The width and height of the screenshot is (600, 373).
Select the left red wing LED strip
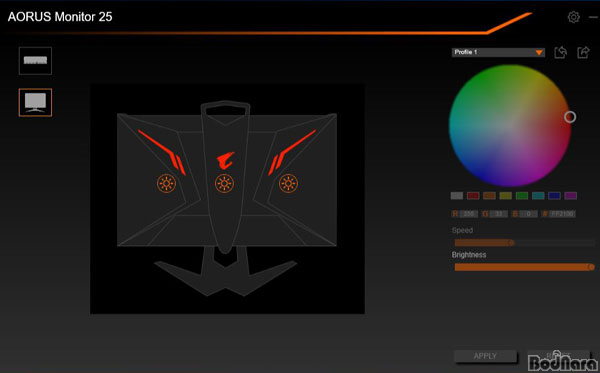click(162, 152)
